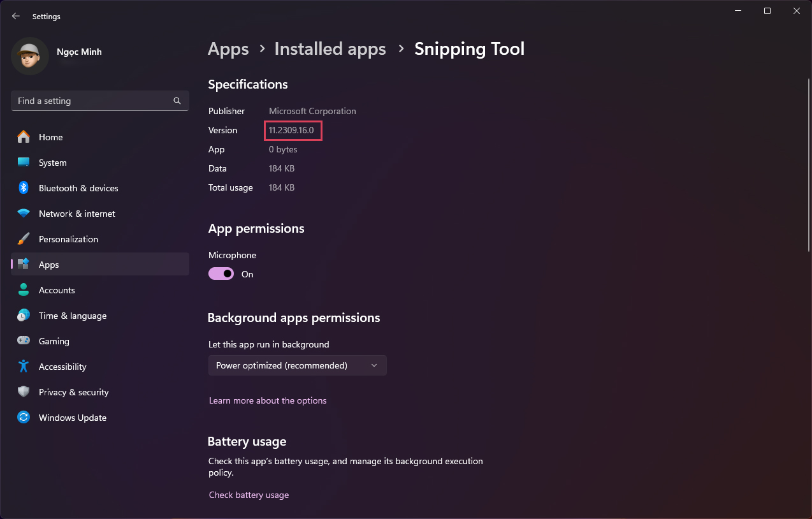Open Network & internet section
The width and height of the screenshot is (812, 519).
coord(100,214)
